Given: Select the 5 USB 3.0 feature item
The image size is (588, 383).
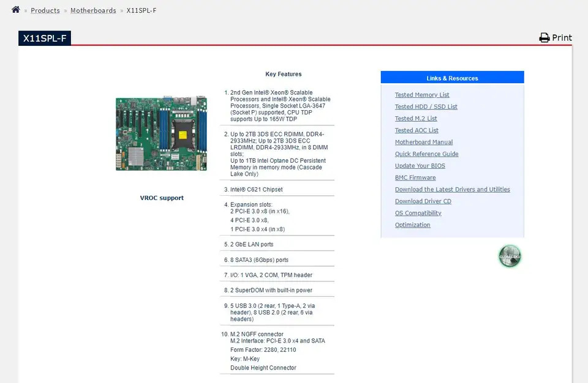Looking at the screenshot, I should point(273,313).
